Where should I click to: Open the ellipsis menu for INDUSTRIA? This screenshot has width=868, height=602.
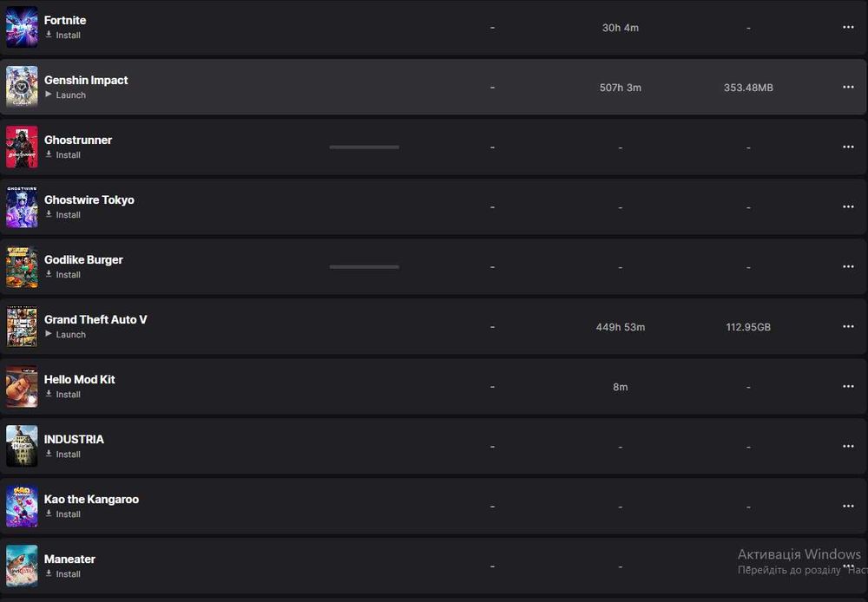tap(848, 446)
